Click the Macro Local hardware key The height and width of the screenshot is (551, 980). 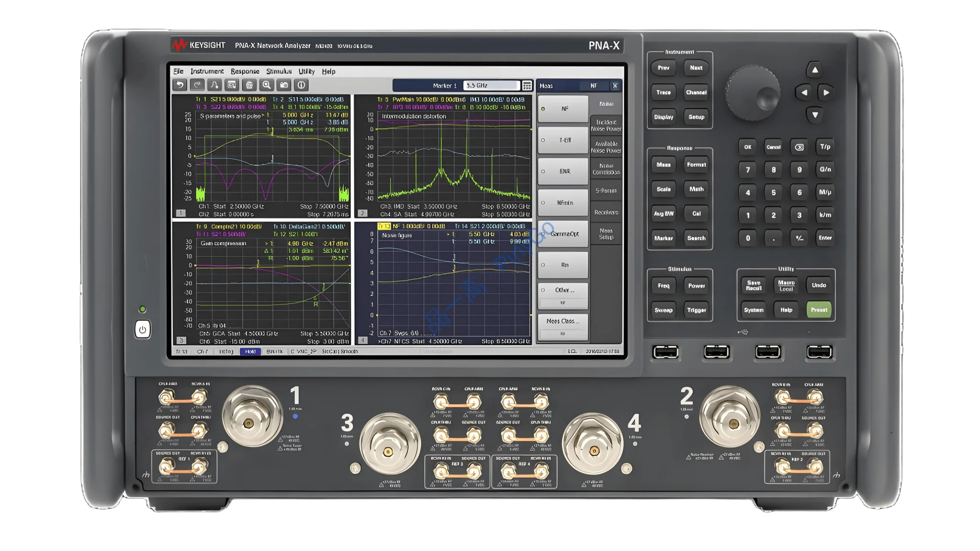(786, 285)
